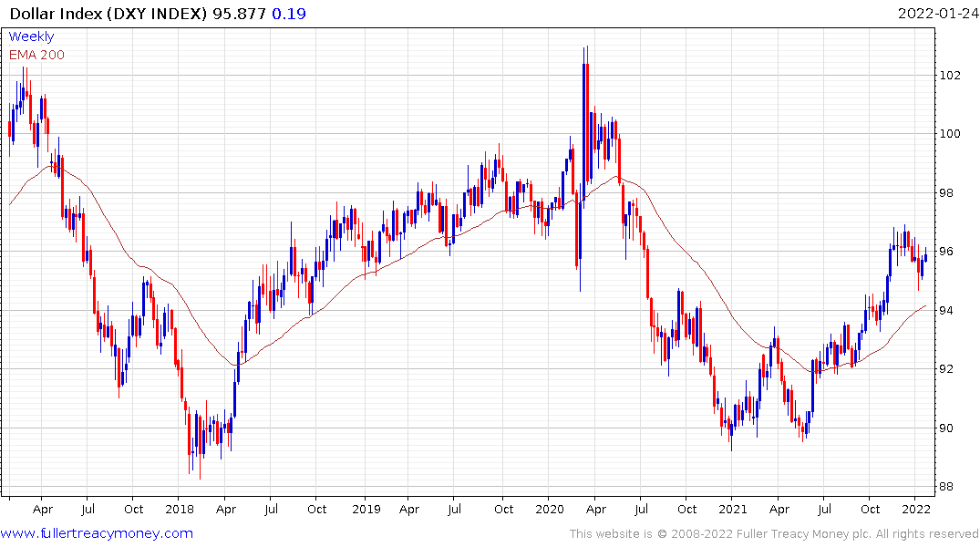Click the 102 price axis label

pyautogui.click(x=950, y=76)
